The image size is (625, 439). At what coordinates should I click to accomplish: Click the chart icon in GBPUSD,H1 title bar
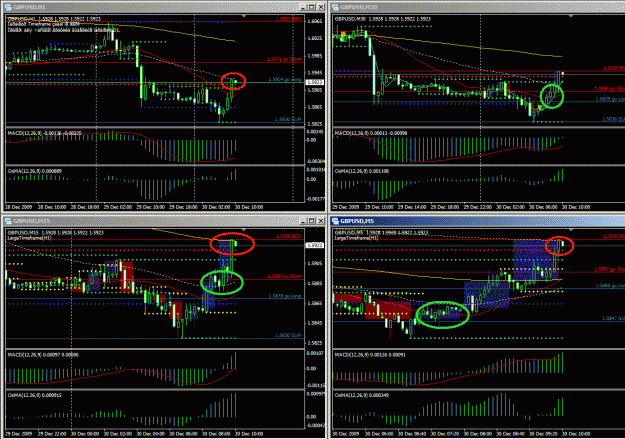click(8, 7)
